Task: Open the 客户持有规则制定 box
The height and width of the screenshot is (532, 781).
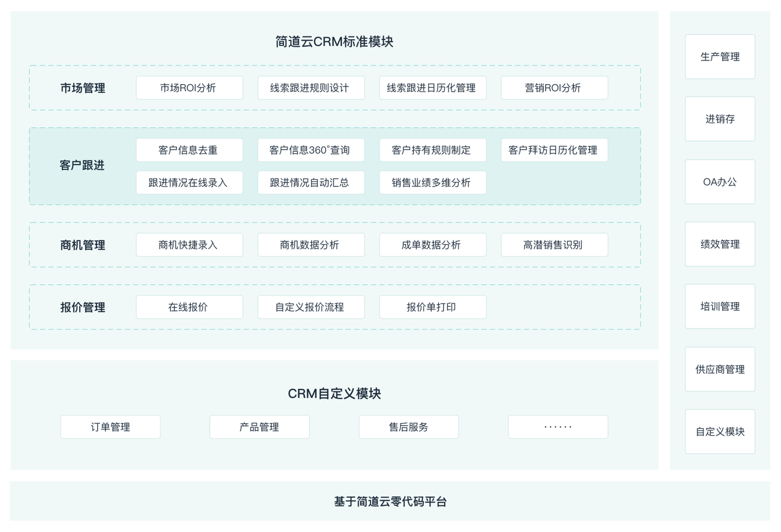Action: (432, 150)
